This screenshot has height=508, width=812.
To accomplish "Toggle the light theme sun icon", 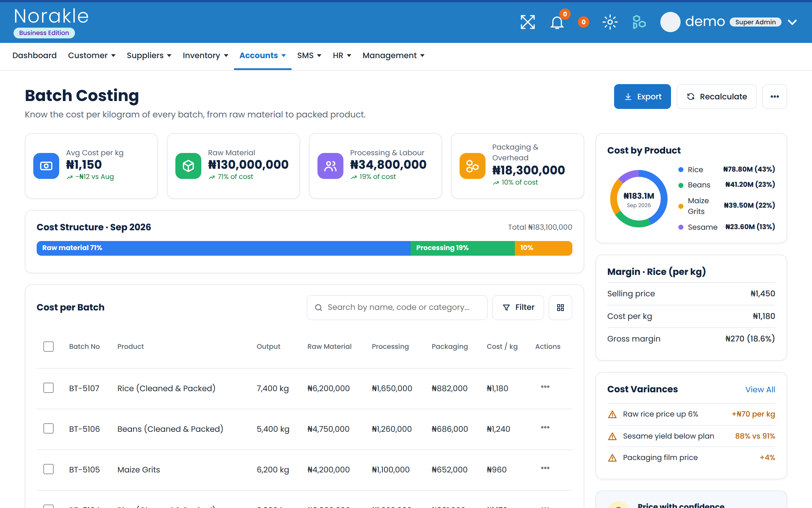I will click(610, 22).
